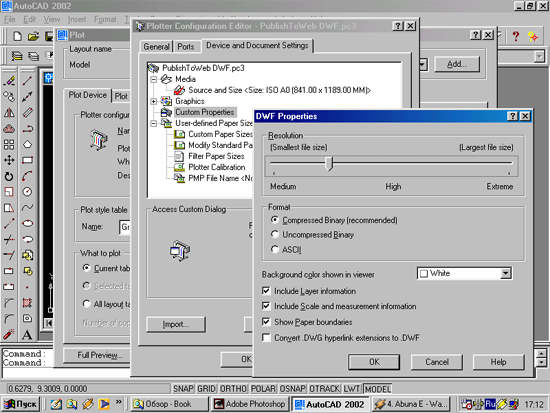This screenshot has height=413, width=550.
Task: Select the Move tool
Action: [x=9, y=160]
